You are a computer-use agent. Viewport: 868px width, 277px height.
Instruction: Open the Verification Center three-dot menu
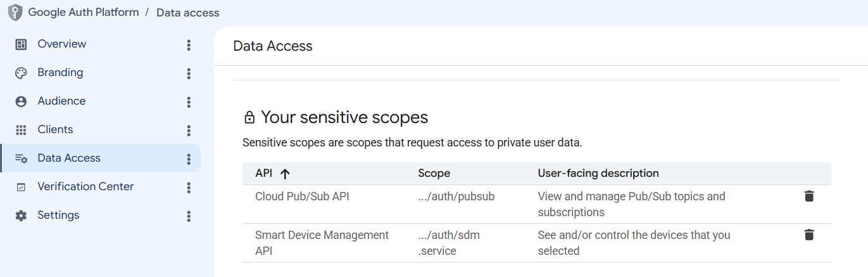point(189,188)
